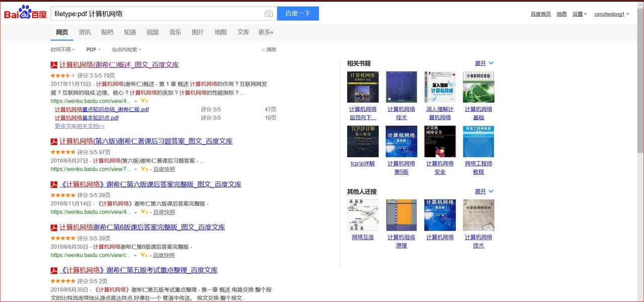Switch to 知道 tab

(130, 32)
